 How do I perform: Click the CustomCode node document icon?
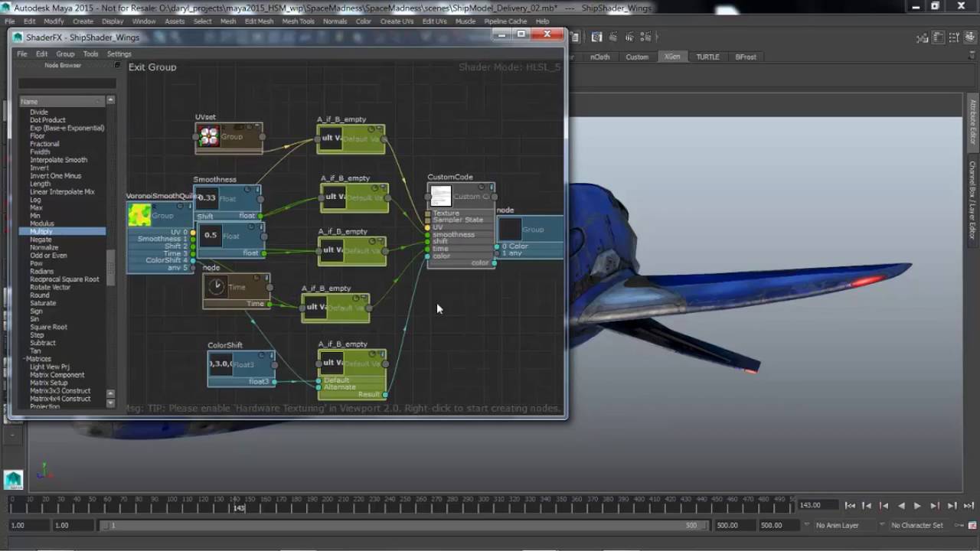(440, 196)
